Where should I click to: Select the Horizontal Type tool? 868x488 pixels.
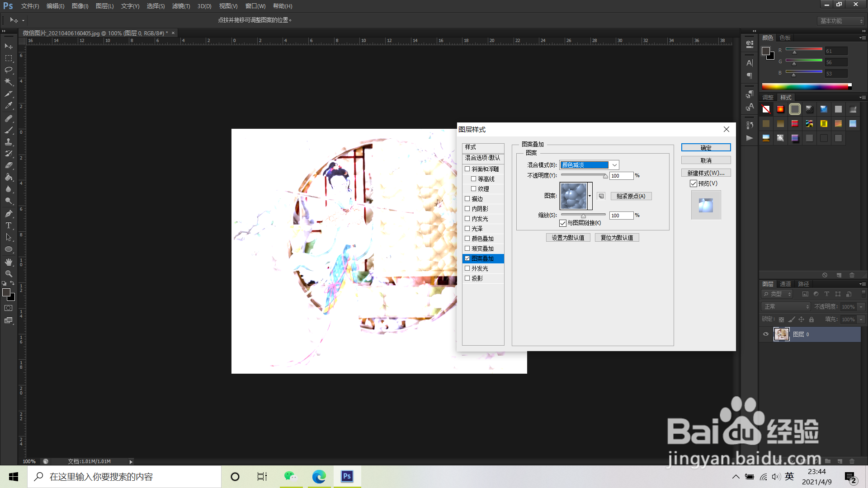(9, 225)
